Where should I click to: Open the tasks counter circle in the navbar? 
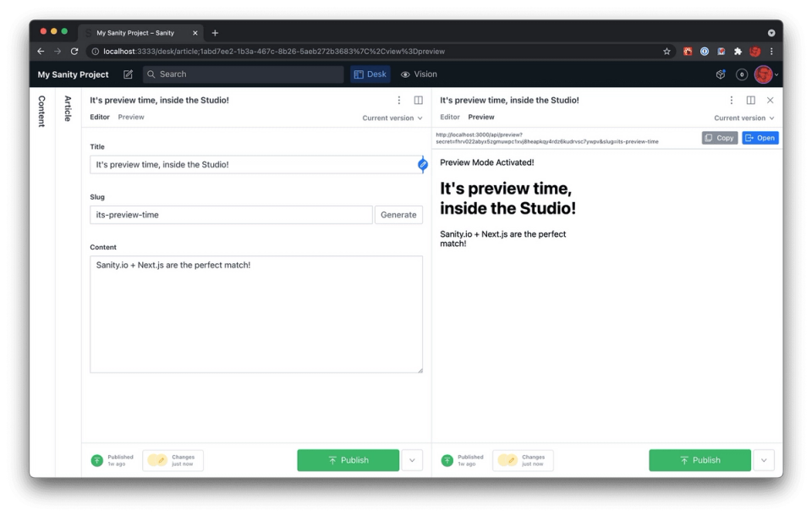pos(741,74)
